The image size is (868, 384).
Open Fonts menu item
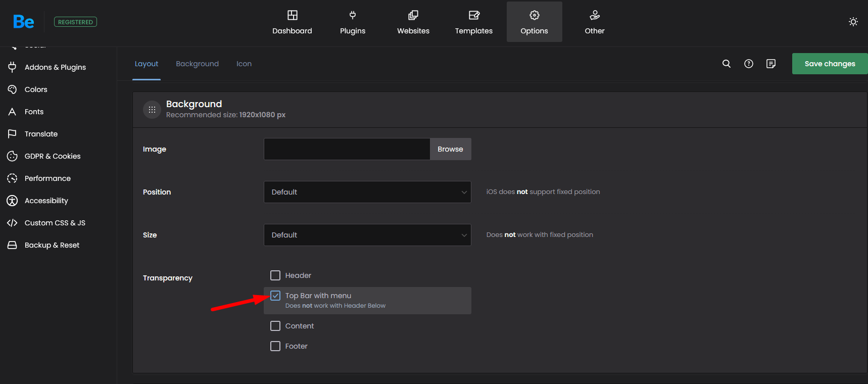[x=34, y=112]
